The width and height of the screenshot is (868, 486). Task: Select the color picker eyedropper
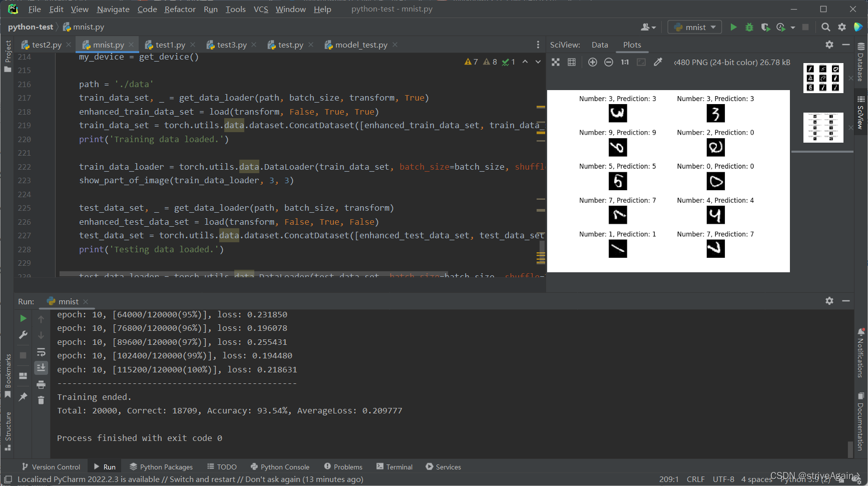coord(658,62)
